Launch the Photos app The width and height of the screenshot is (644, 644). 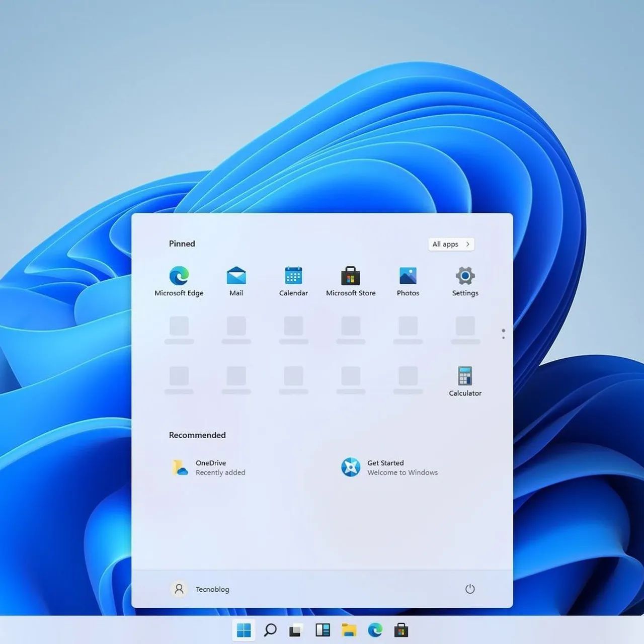[x=408, y=282]
